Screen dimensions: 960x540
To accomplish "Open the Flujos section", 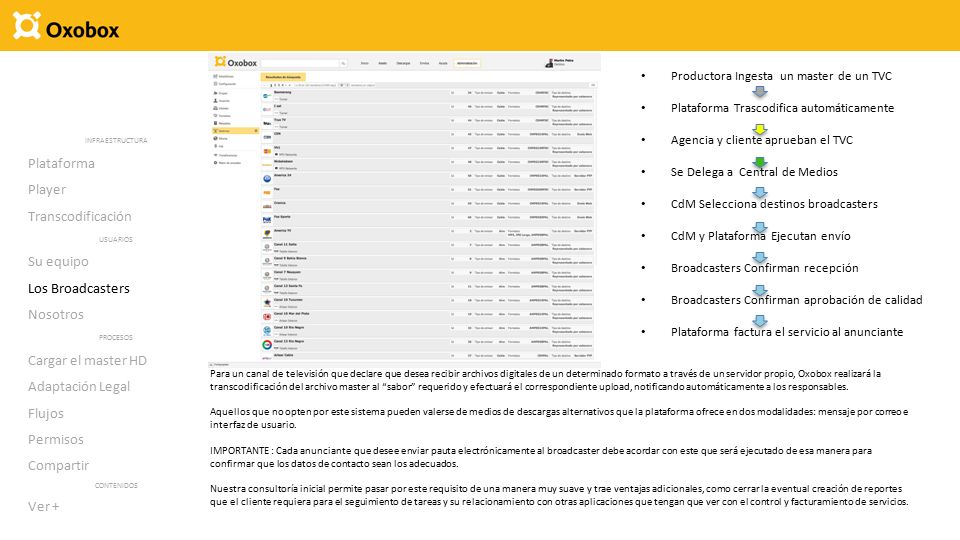I will (x=46, y=413).
